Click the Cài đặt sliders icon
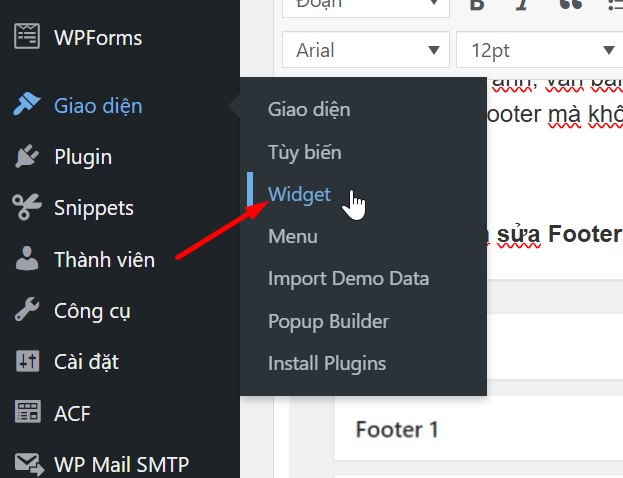Screen dimensions: 623x478 coord(27,361)
